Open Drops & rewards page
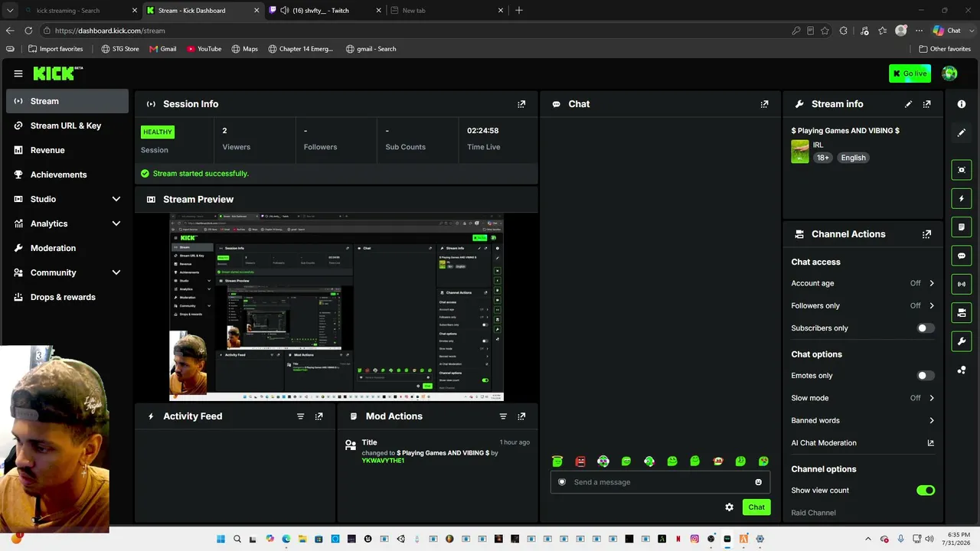The width and height of the screenshot is (980, 551). [x=67, y=297]
